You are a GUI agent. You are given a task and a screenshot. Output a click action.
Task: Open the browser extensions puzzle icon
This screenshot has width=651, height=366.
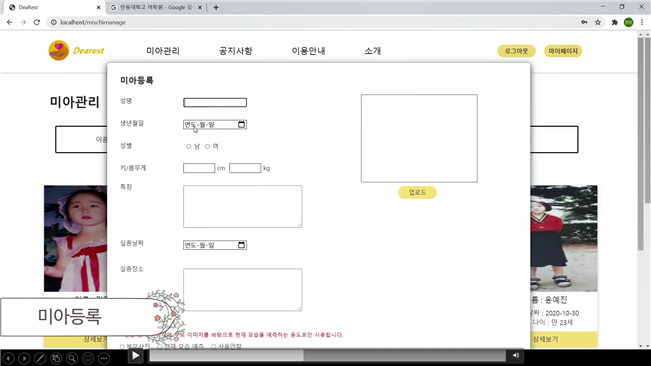pos(615,22)
